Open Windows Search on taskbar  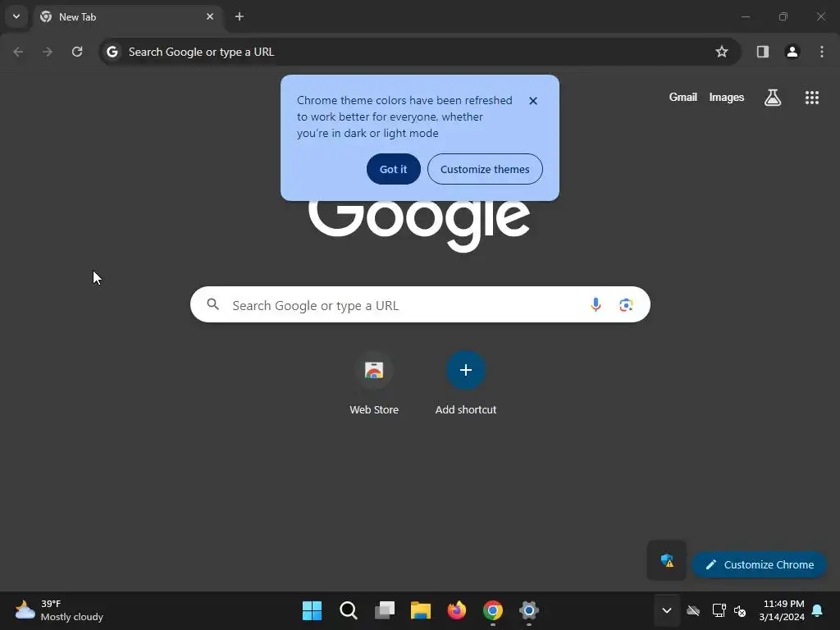(348, 610)
